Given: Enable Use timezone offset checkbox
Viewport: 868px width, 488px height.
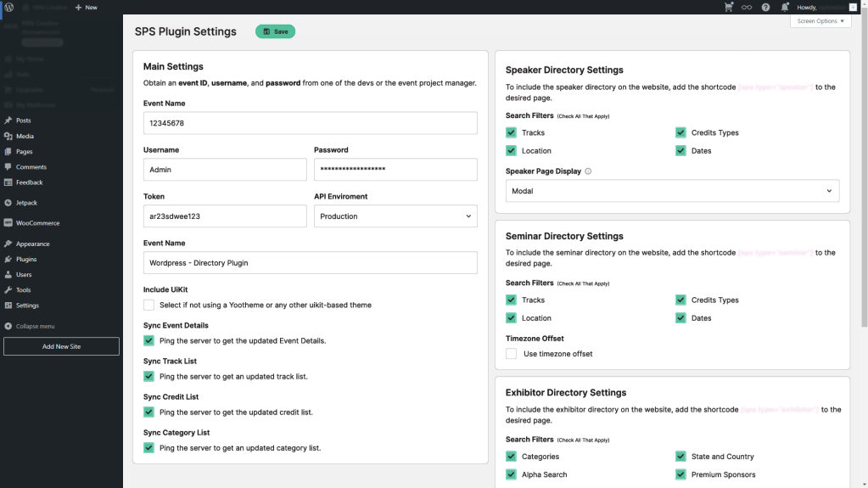Looking at the screenshot, I should [x=512, y=354].
